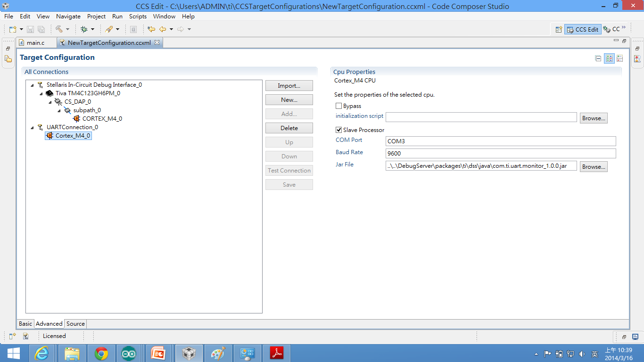Click the Forward navigation arrow

click(181, 29)
